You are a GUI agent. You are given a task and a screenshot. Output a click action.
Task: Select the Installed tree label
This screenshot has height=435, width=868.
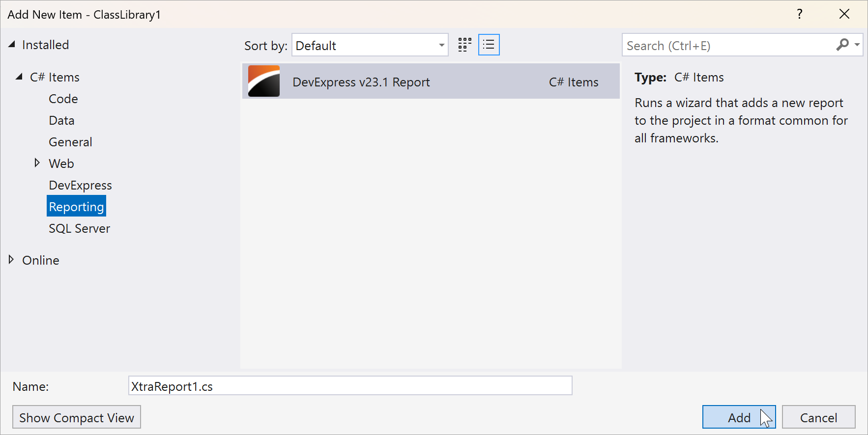pyautogui.click(x=46, y=45)
